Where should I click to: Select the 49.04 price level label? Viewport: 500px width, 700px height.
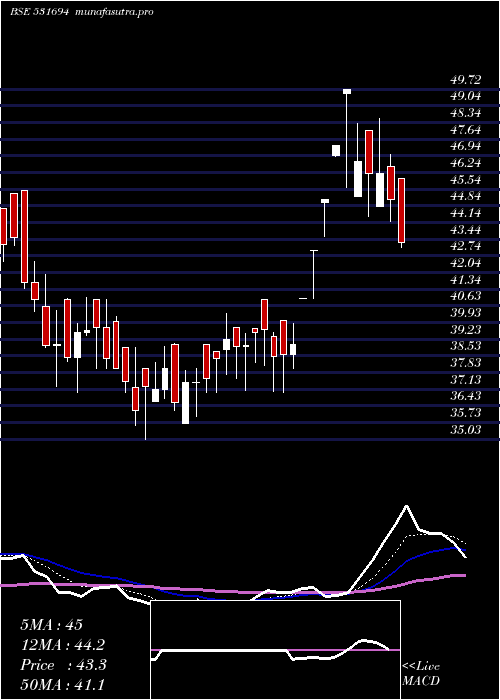click(x=466, y=96)
